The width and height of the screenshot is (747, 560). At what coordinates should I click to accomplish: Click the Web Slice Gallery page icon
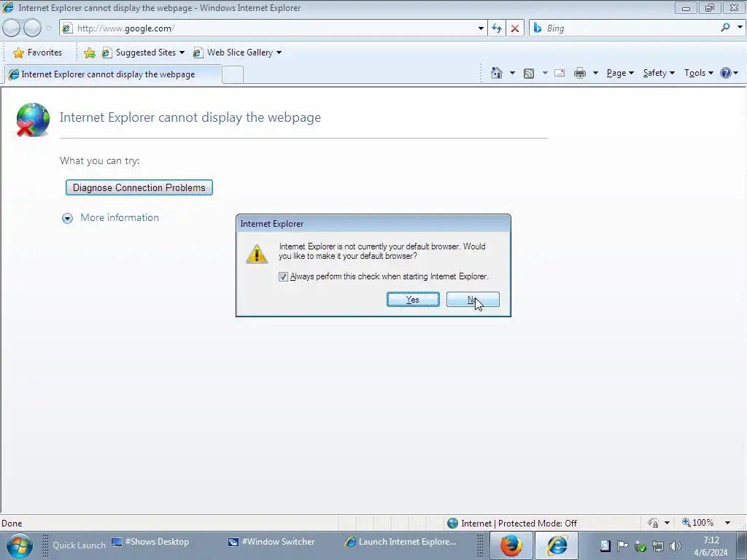(198, 52)
